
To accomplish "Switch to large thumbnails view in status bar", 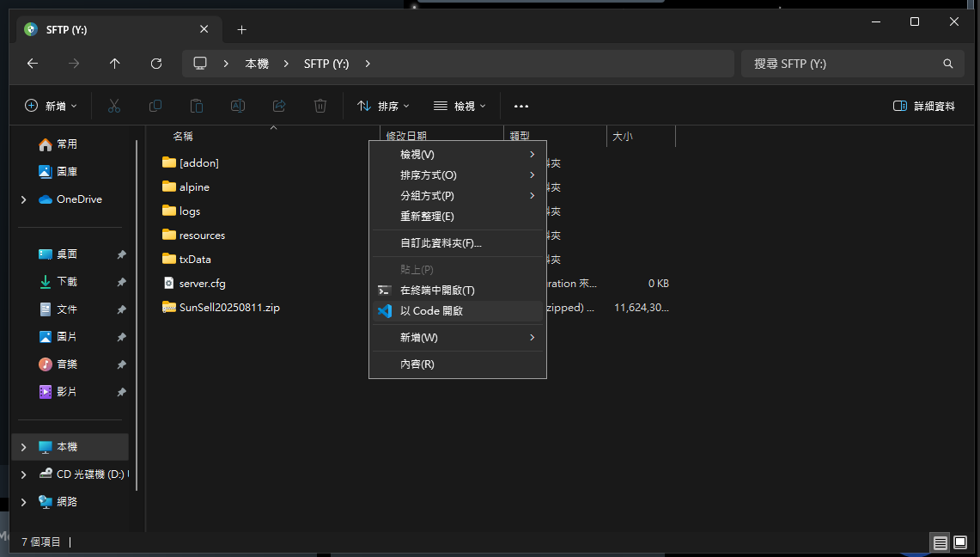I will [x=960, y=542].
